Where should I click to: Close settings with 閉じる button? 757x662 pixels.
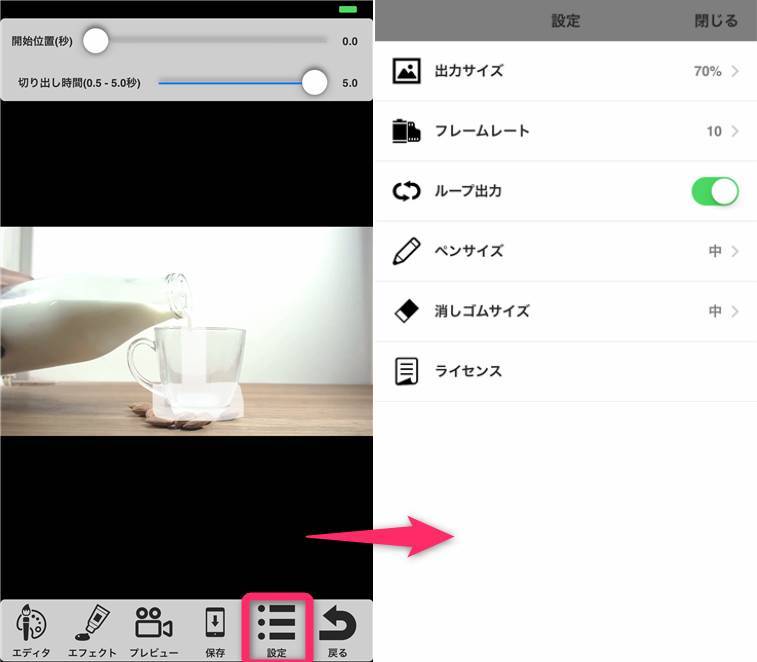coord(716,21)
